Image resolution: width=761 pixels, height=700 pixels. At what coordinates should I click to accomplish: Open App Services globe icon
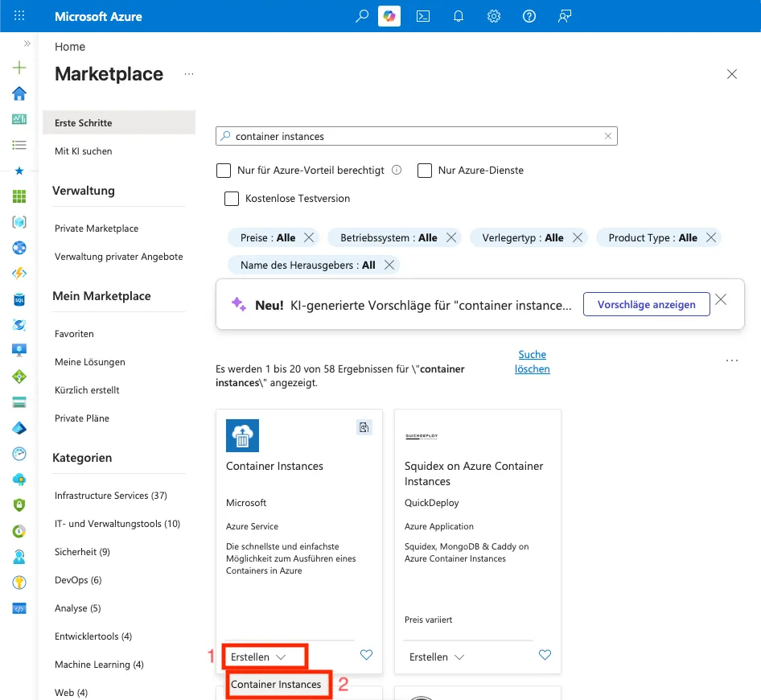[19, 248]
